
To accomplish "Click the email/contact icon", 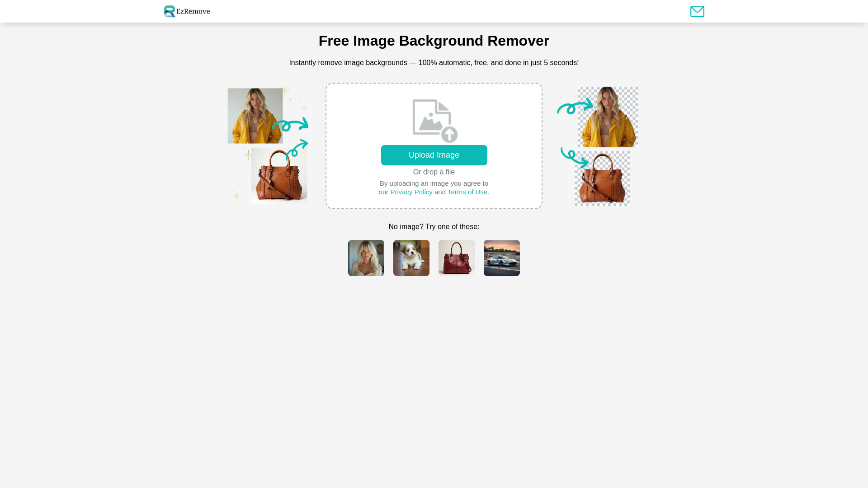I will tap(697, 11).
